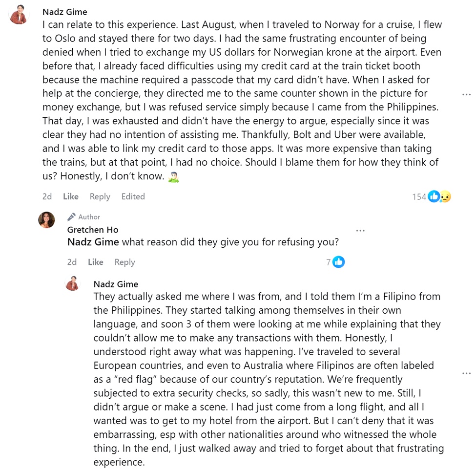Click the blue like icon beside count 7
Viewport: 476px width, 474px height.
(338, 262)
